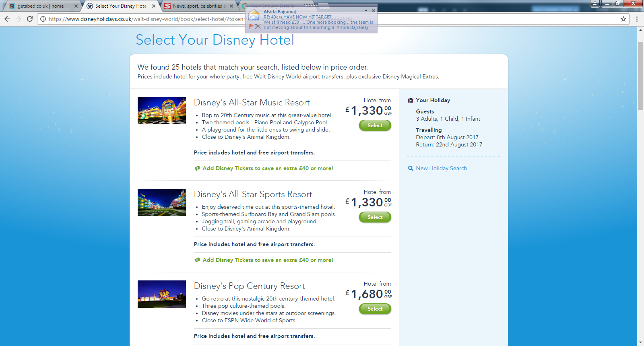Image resolution: width=644 pixels, height=346 pixels.
Task: Click the "Select Your Disney Hotel" heading
Action: tap(215, 40)
